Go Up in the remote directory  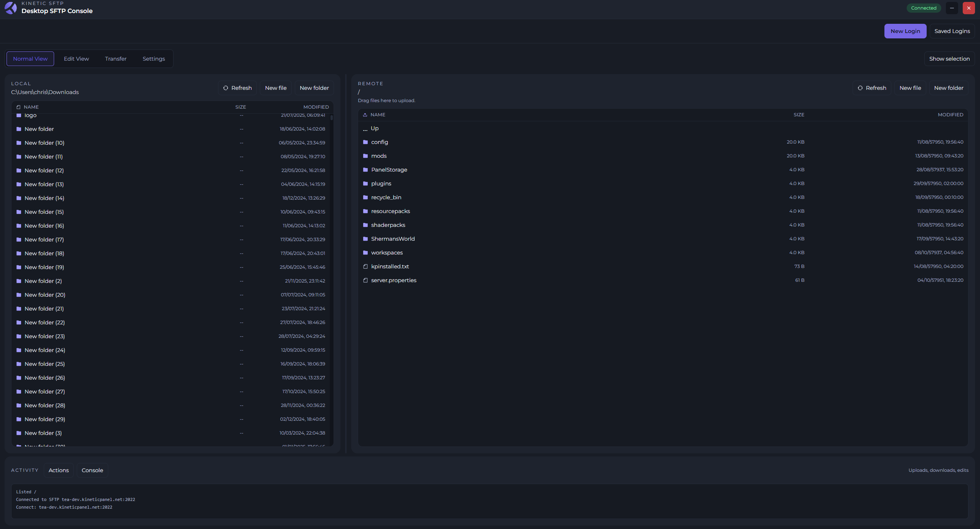point(663,128)
